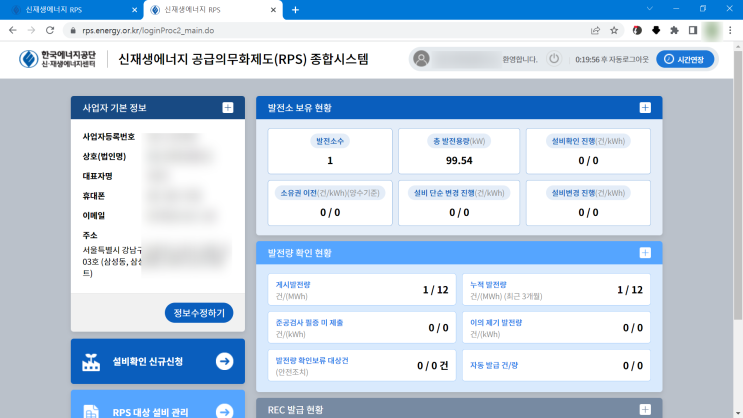Toggle the browser side panel
The width and height of the screenshot is (743, 418).
(x=693, y=30)
